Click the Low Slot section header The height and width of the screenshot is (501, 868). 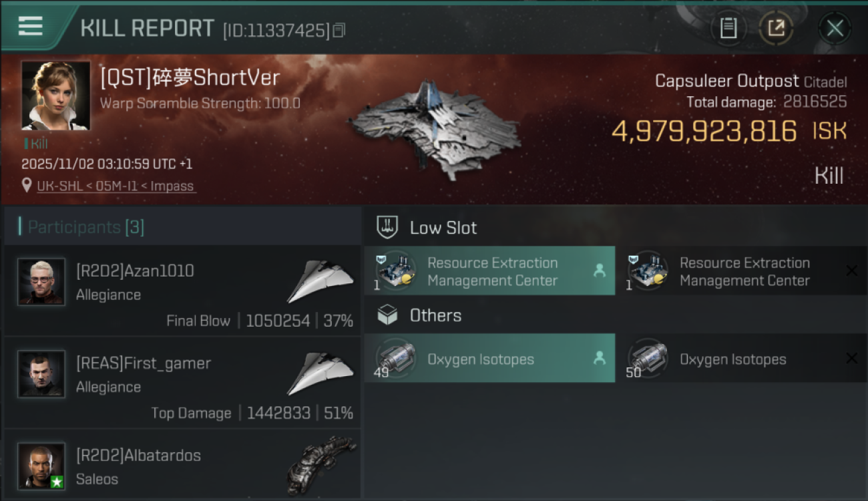point(443,228)
